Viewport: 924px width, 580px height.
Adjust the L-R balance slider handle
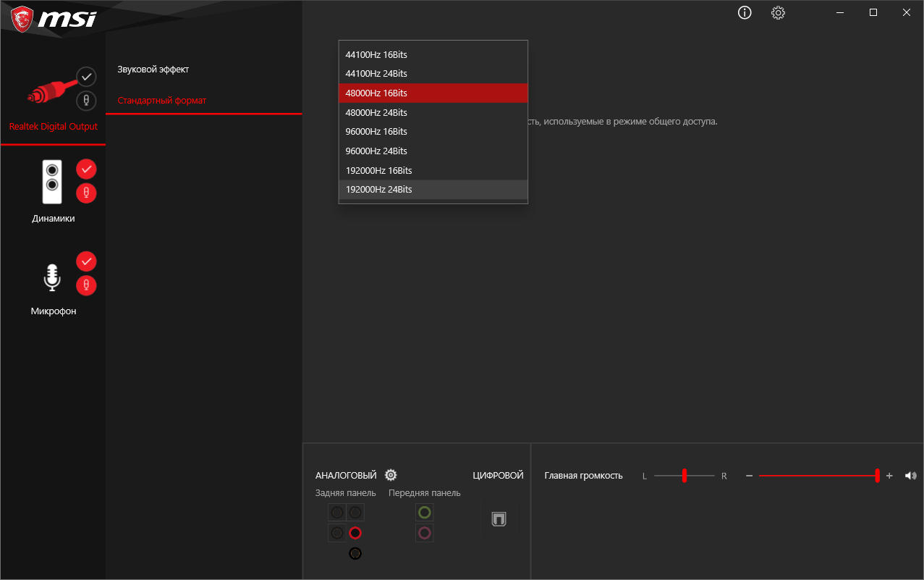(684, 476)
